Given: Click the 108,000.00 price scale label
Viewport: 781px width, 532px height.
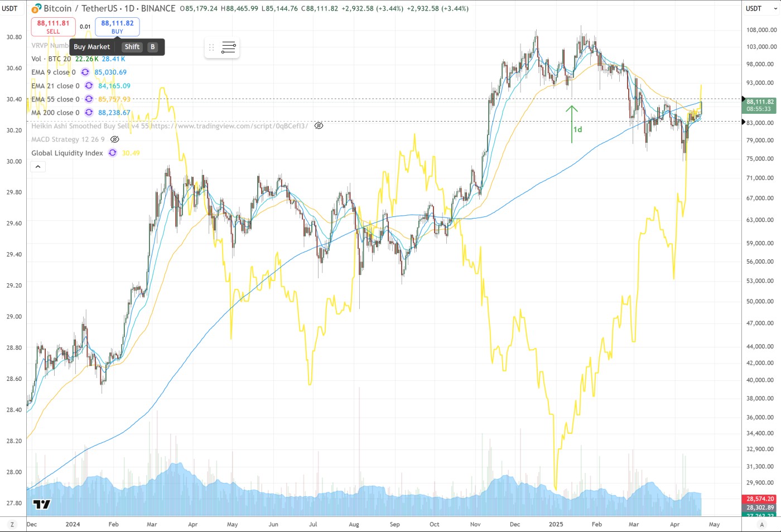Looking at the screenshot, I should tap(761, 30).
